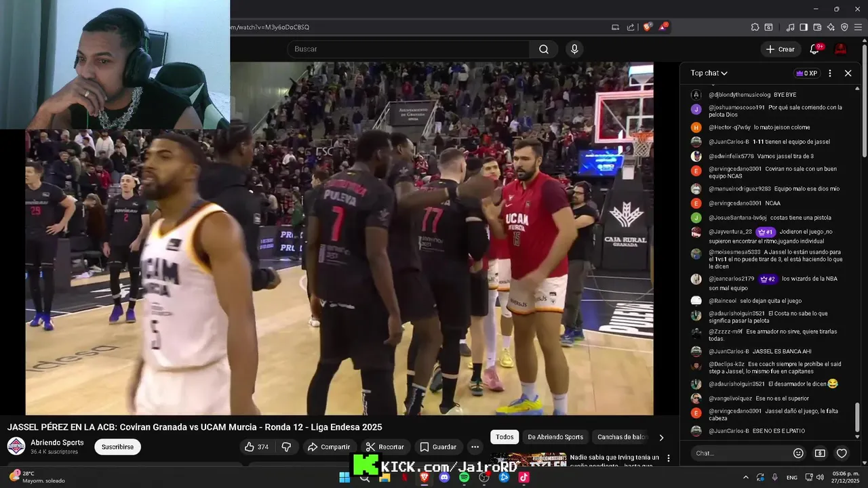Select the Todos filter chip

(505, 437)
